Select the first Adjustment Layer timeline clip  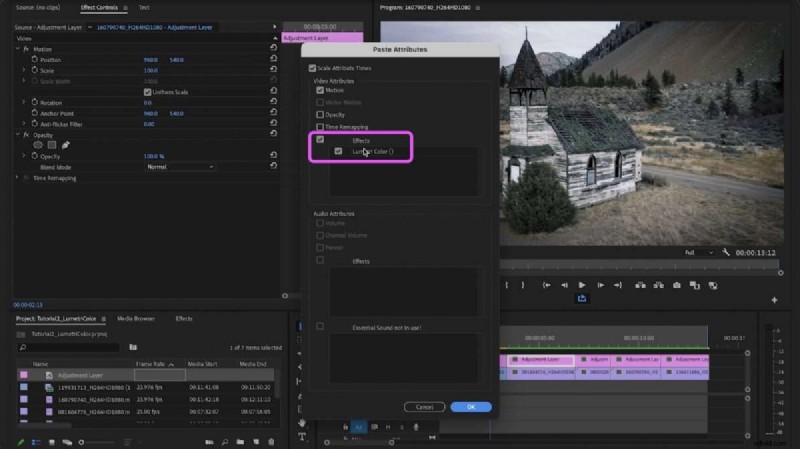[x=540, y=360]
